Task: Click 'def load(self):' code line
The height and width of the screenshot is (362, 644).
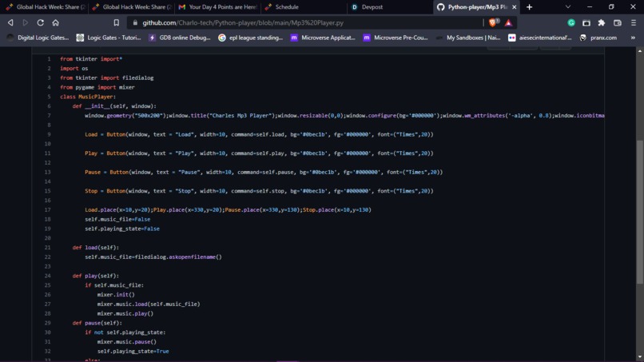Action: pyautogui.click(x=96, y=248)
